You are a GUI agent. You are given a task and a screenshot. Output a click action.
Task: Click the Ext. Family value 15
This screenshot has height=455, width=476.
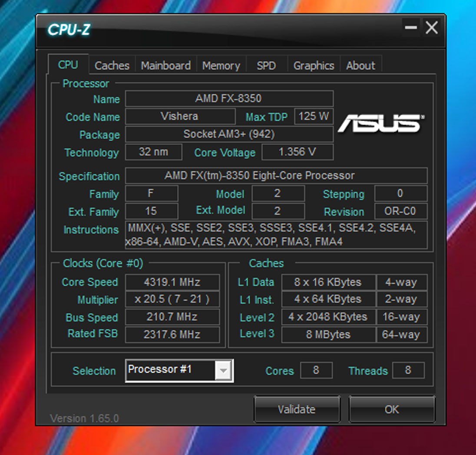tap(151, 211)
